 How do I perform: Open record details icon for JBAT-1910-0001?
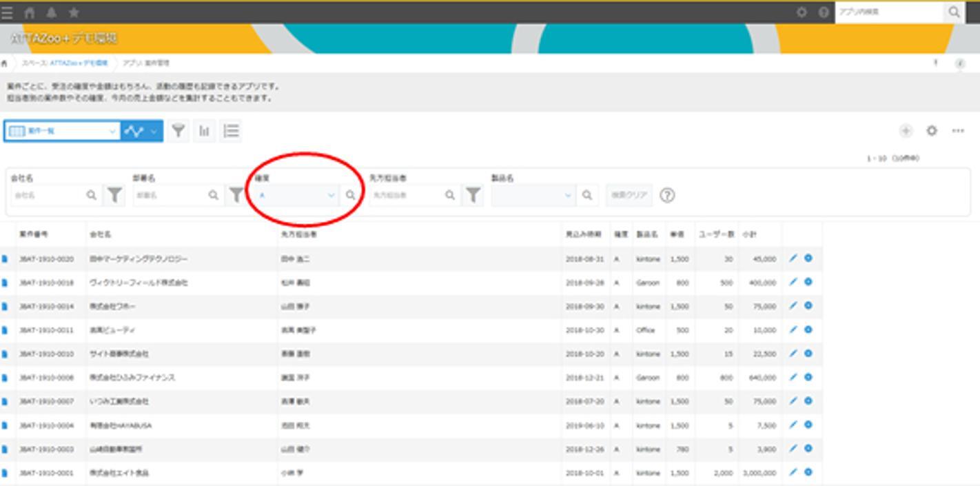(x=4, y=474)
